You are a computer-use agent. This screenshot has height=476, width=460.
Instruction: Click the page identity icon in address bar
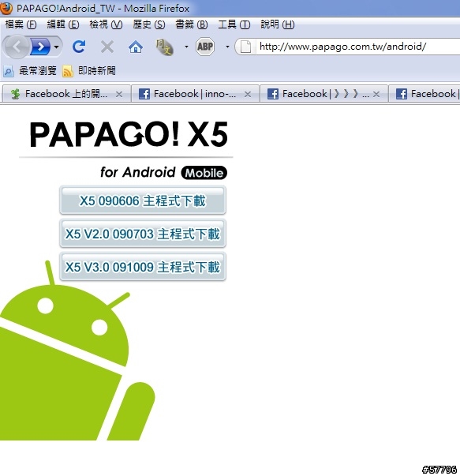(245, 47)
